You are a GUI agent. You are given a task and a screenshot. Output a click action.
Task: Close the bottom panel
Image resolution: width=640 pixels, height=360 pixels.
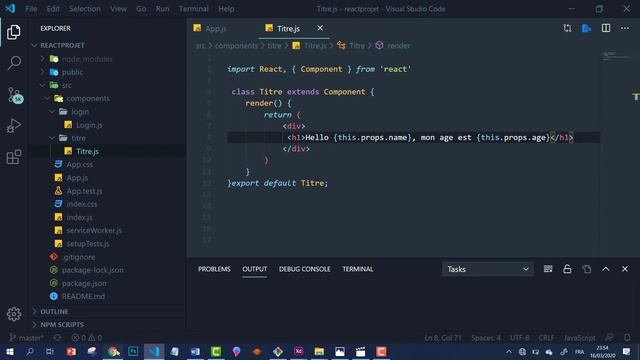coord(625,269)
